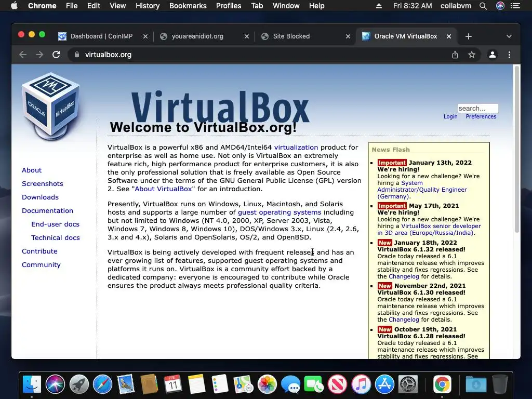Click the Login link
This screenshot has width=532, height=399.
450,116
